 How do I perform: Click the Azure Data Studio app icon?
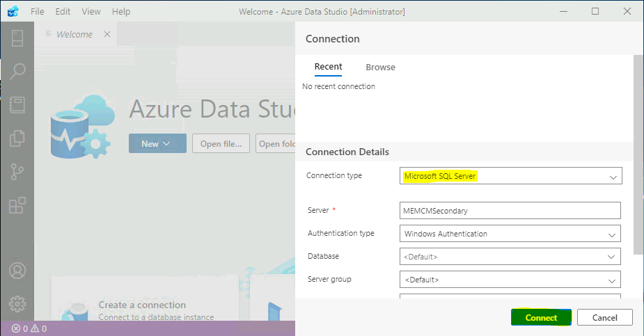click(x=13, y=11)
